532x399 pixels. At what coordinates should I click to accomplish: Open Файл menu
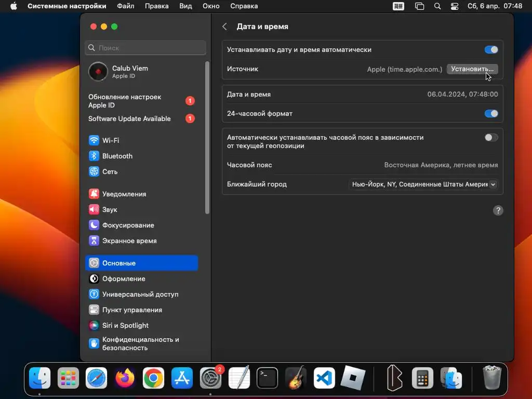pos(126,6)
